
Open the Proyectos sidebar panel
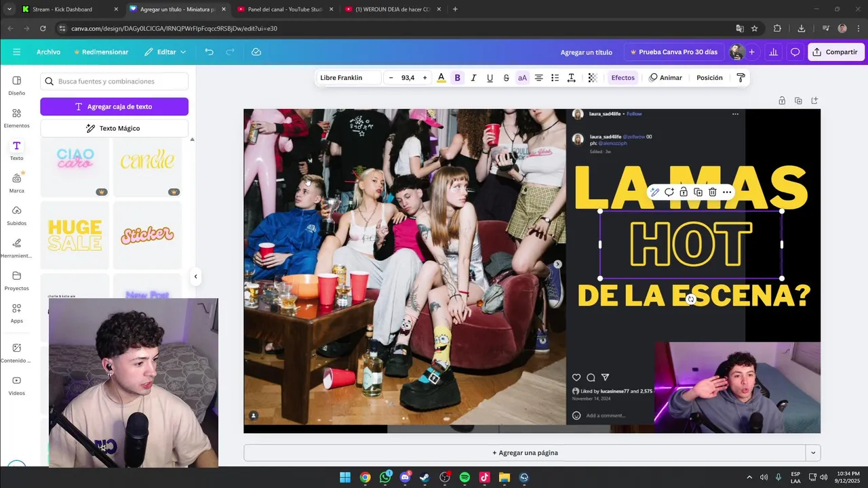[x=17, y=281]
